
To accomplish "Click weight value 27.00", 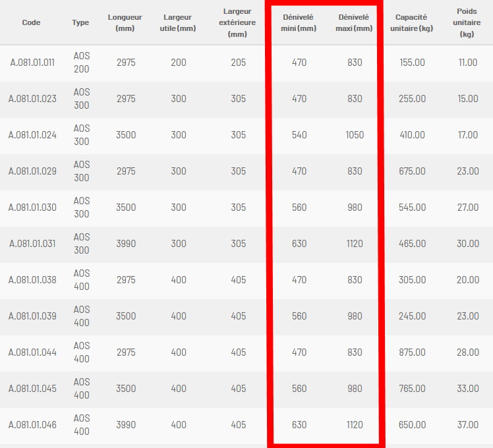I will pos(468,208).
